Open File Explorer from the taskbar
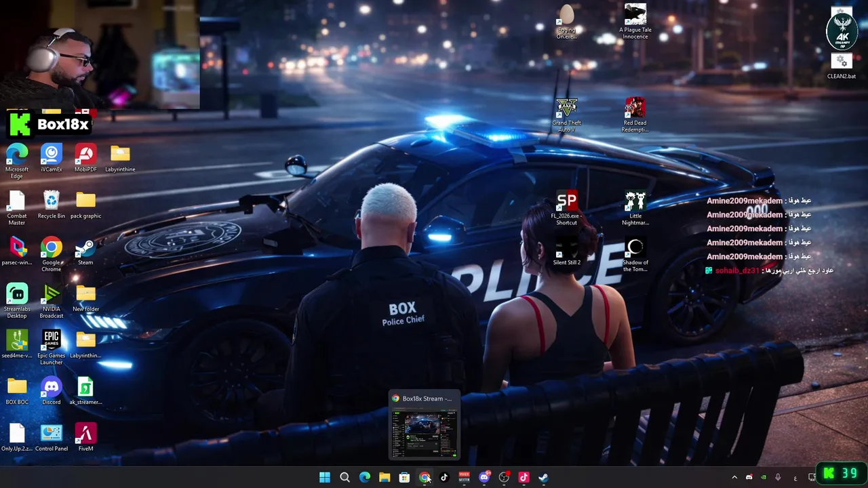 click(384, 477)
